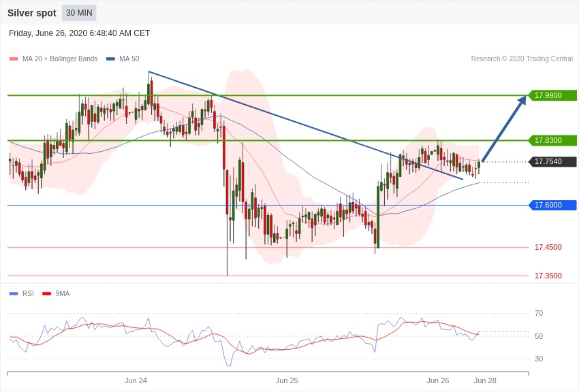Screen dimensions: 579x392
Task: Click the 17.8300 resistance price label
Action: tap(552, 140)
